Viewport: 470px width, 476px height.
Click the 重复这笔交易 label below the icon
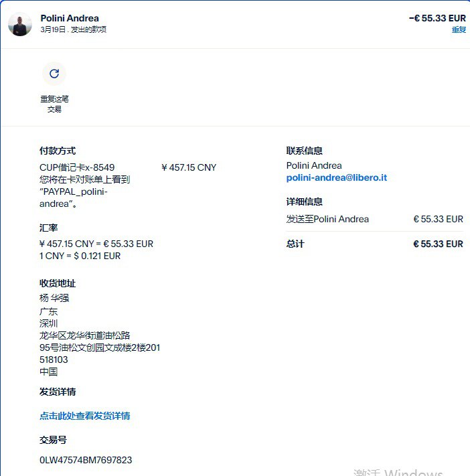point(54,104)
